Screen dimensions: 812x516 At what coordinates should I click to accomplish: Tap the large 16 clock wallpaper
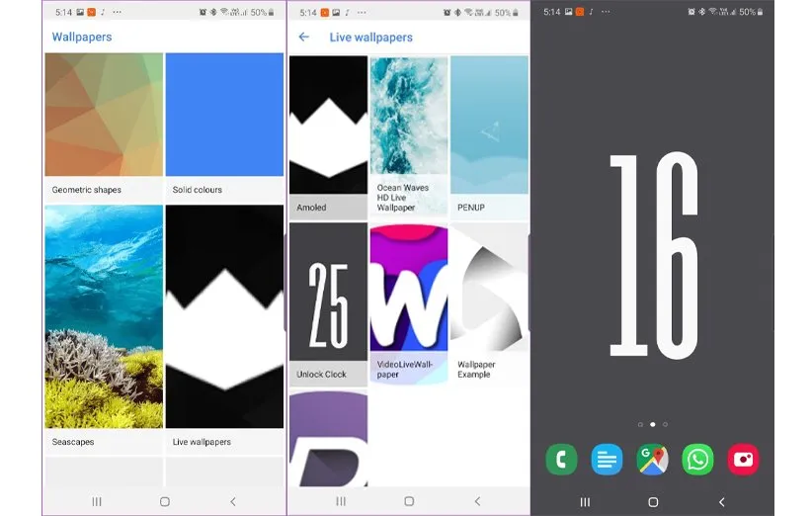(x=652, y=257)
